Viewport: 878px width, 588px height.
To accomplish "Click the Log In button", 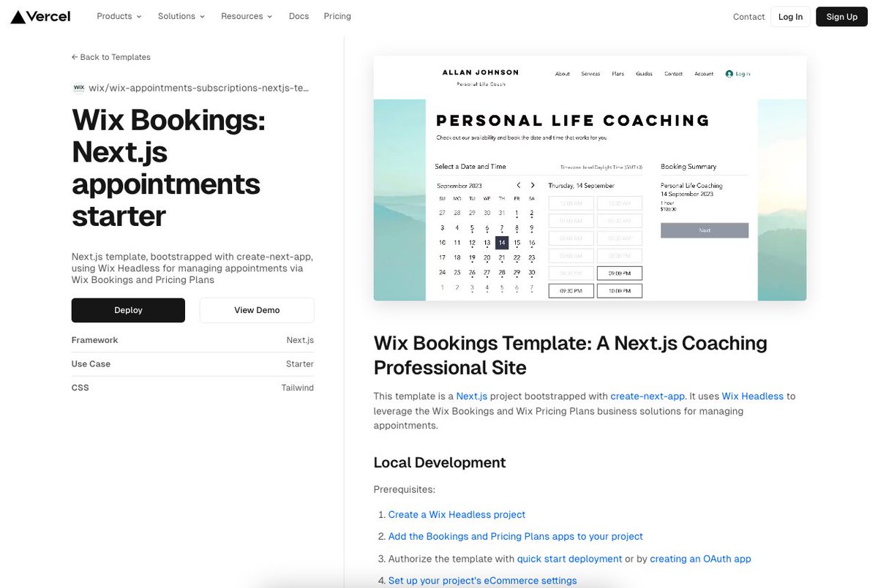I will [790, 17].
